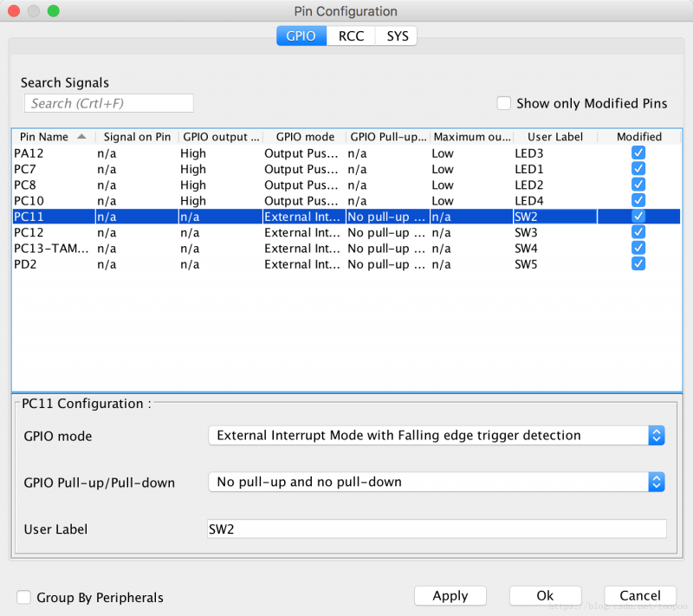Toggle Modified checkbox in PC7 row

coord(638,168)
